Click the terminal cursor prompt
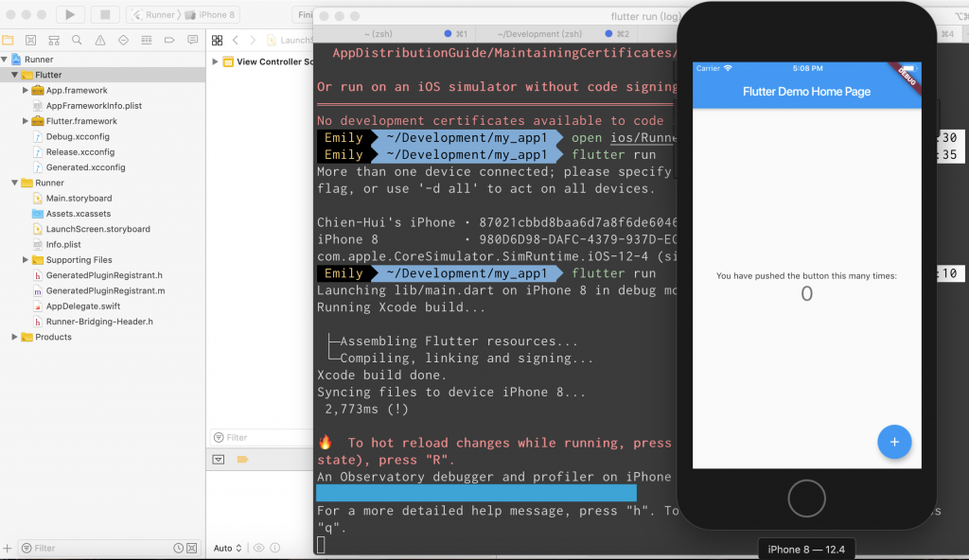This screenshot has height=560, width=969. pos(321,545)
